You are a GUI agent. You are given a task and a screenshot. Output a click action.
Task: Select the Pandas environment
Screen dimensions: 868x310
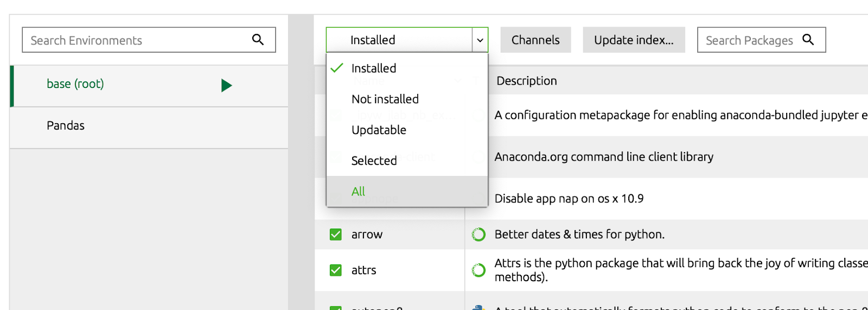pos(66,126)
